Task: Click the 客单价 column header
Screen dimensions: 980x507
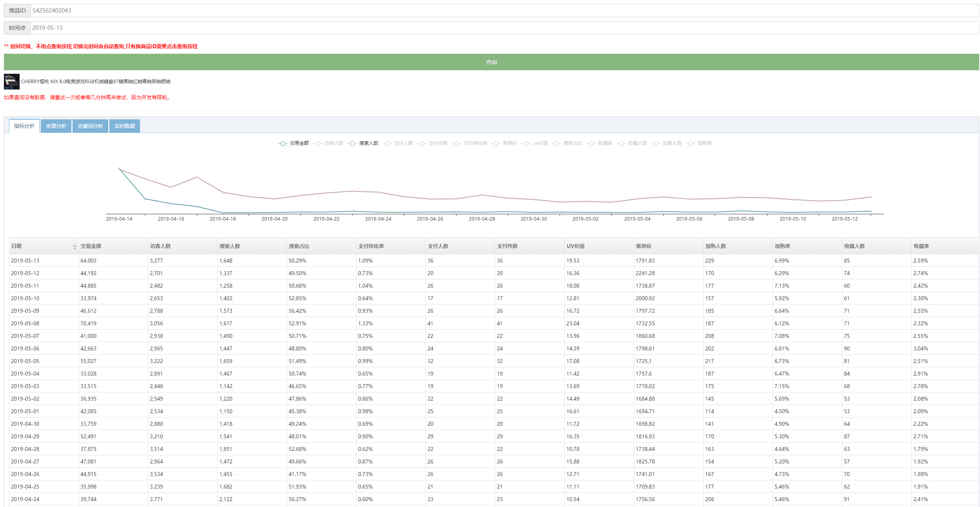Action: (668, 246)
